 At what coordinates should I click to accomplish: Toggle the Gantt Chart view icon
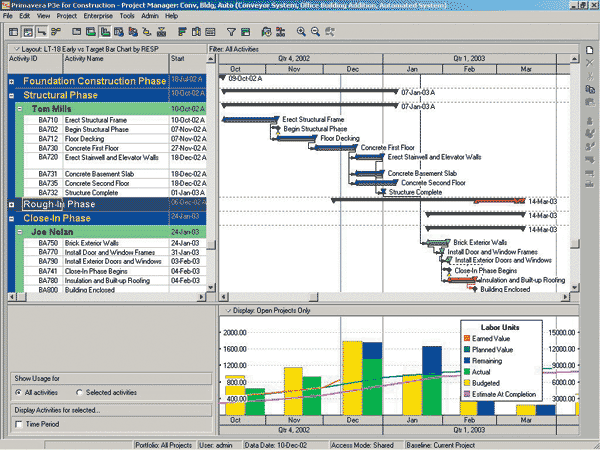[28, 32]
